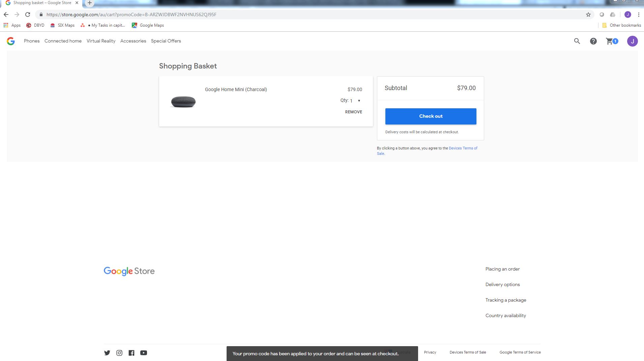
Task: Open the Other bookmarks folder
Action: tap(621, 25)
